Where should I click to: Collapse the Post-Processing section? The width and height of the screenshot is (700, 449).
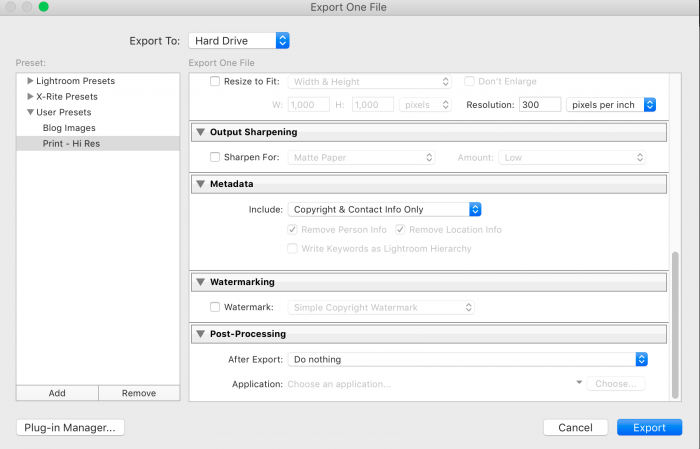(x=201, y=334)
